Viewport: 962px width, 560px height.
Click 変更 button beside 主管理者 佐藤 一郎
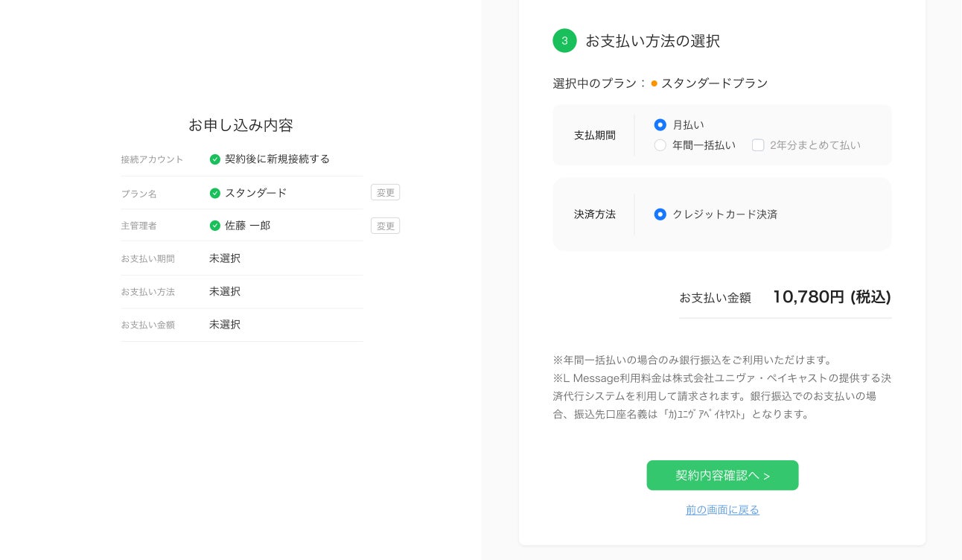pyautogui.click(x=385, y=226)
